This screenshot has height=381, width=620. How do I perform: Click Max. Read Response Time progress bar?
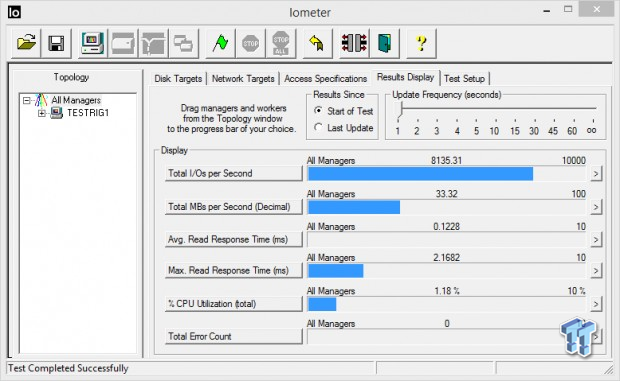pyautogui.click(x=447, y=271)
